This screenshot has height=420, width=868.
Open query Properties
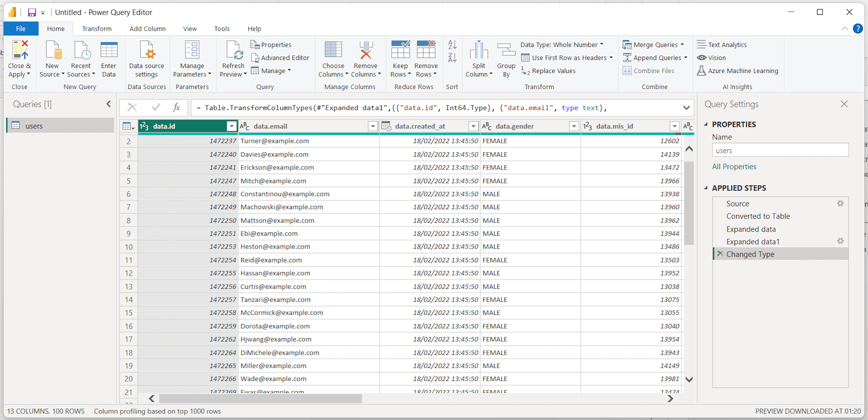point(271,45)
